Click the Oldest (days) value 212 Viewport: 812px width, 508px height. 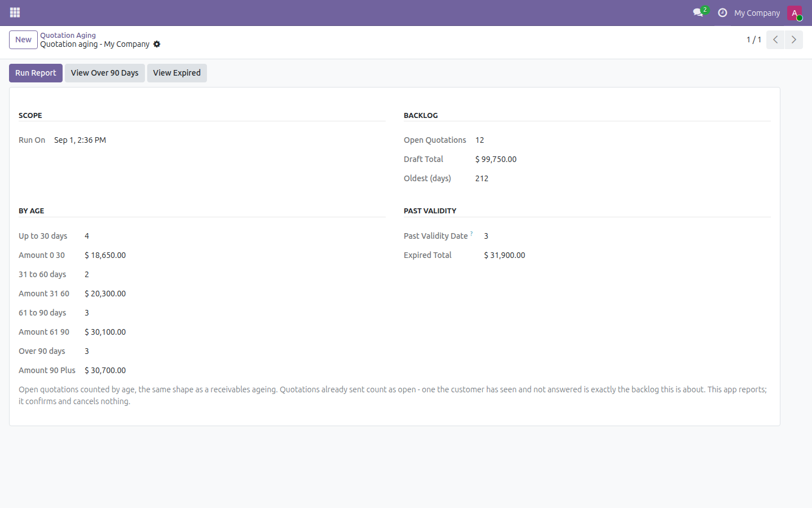(x=482, y=178)
